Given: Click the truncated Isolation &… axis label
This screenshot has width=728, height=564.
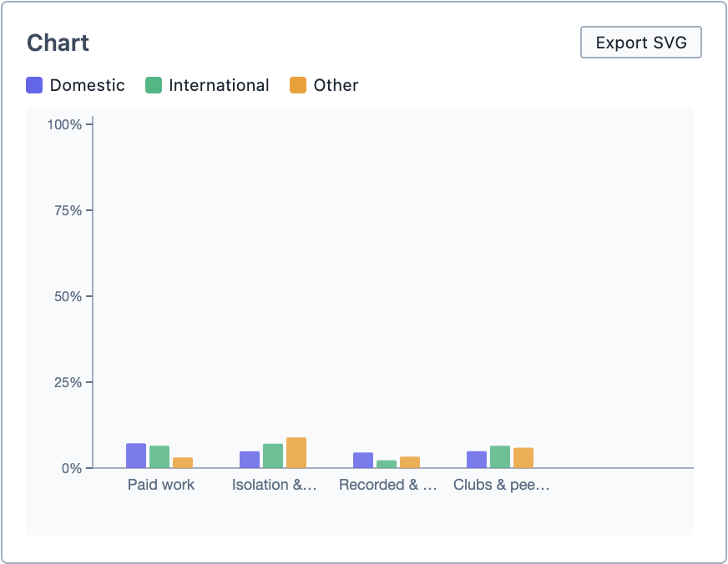Looking at the screenshot, I should pos(275,485).
